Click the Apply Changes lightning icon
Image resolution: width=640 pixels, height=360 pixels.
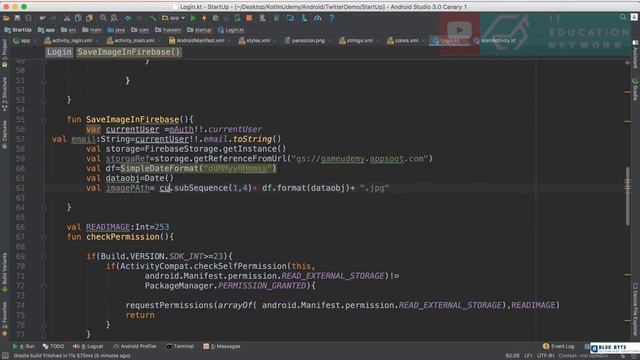click(x=204, y=18)
